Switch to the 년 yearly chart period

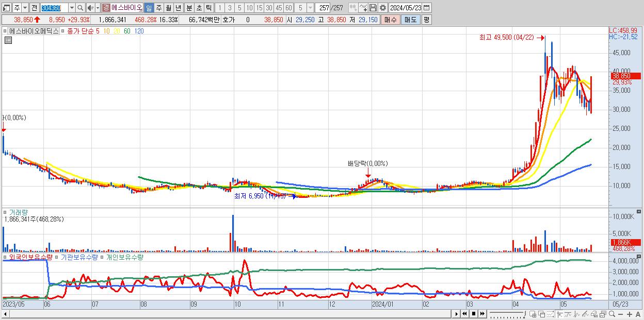pyautogui.click(x=179, y=8)
